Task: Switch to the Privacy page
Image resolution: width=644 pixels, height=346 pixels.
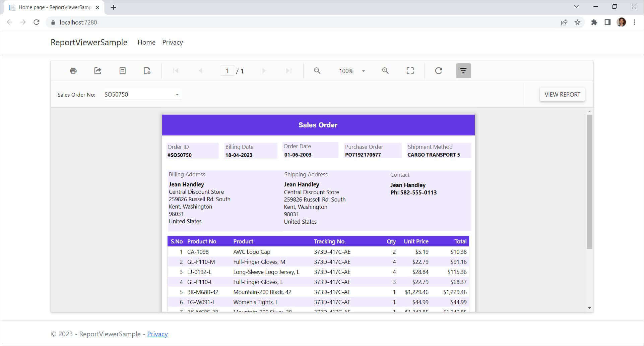Action: [x=172, y=42]
